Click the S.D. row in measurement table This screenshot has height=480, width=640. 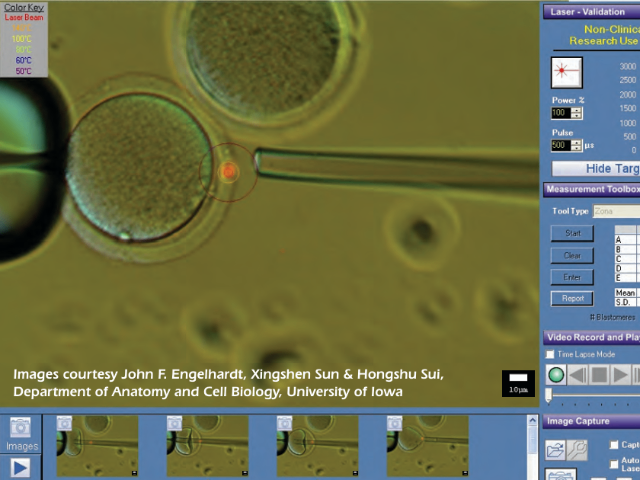tap(627, 302)
